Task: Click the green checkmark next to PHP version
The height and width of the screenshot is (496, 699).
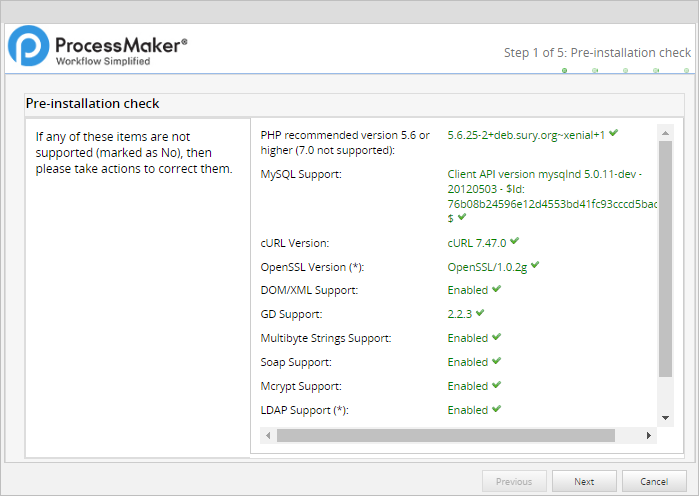Action: (613, 133)
